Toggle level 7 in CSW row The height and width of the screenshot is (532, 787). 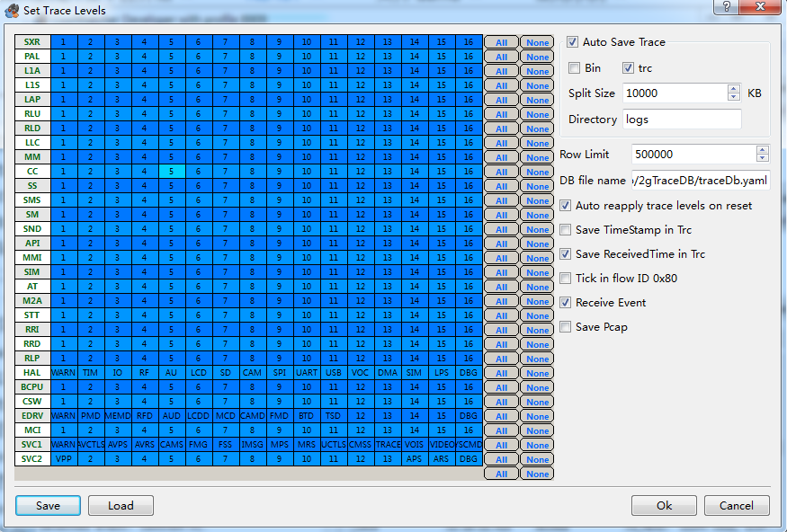(x=226, y=401)
